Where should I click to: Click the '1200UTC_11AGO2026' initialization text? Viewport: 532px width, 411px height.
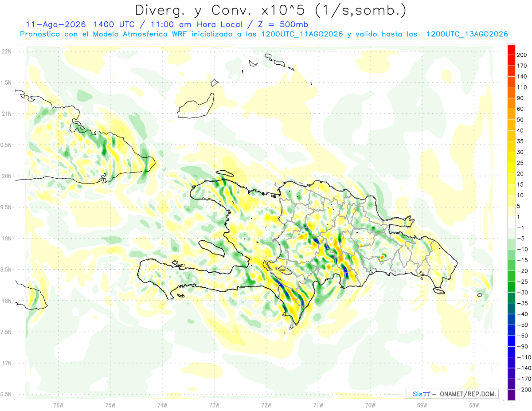(302, 34)
